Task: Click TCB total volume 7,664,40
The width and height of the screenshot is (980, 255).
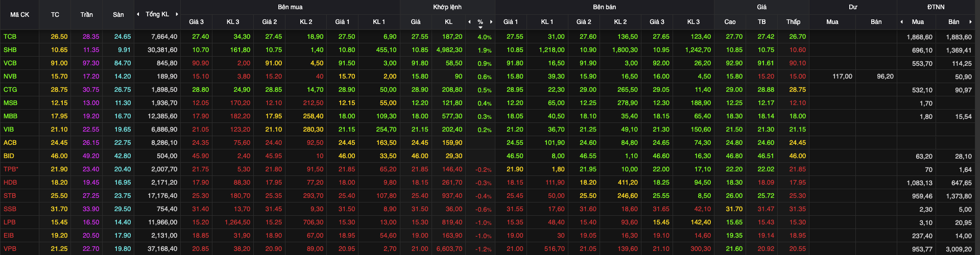Action: pyautogui.click(x=164, y=37)
